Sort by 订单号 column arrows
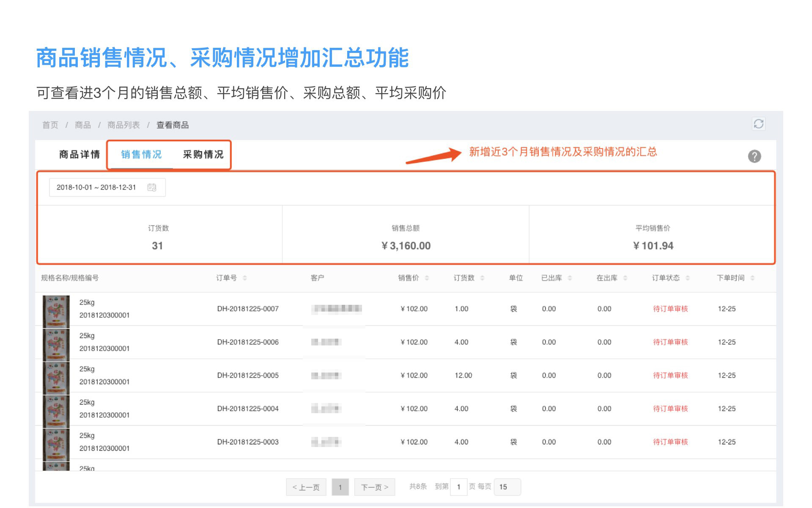The image size is (812, 508). [x=245, y=278]
